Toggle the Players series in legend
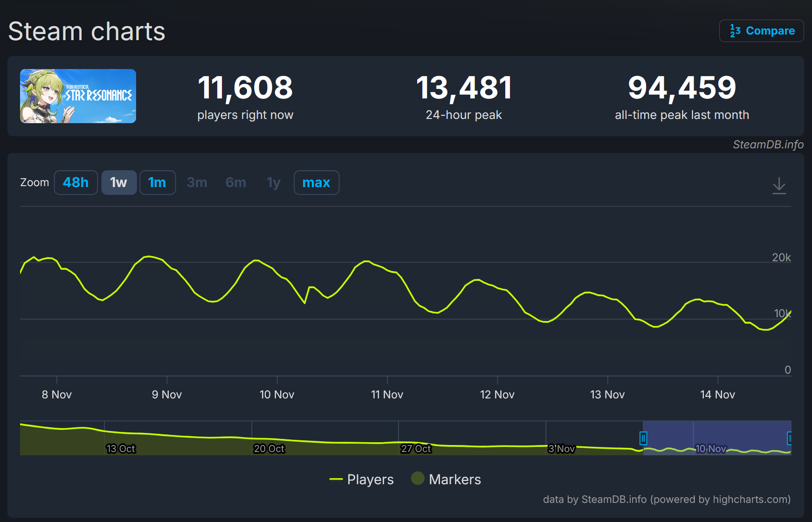The height and width of the screenshot is (522, 812). [x=362, y=479]
